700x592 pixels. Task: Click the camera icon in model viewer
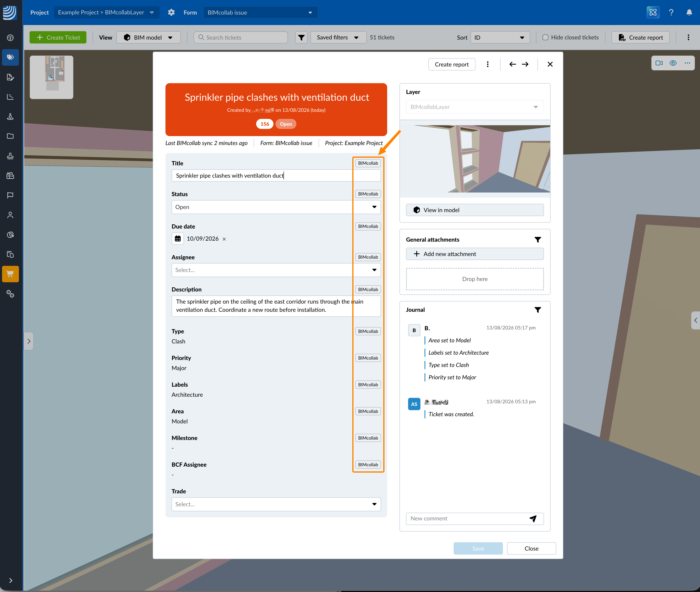(659, 63)
